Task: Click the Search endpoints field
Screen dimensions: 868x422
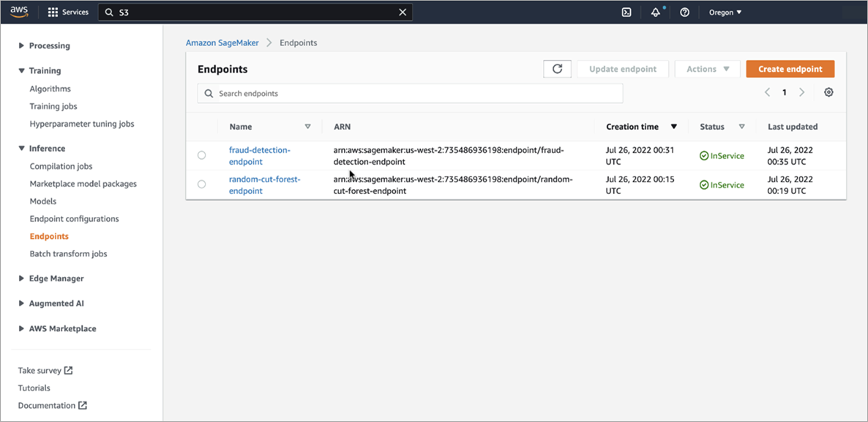Action: pos(410,93)
